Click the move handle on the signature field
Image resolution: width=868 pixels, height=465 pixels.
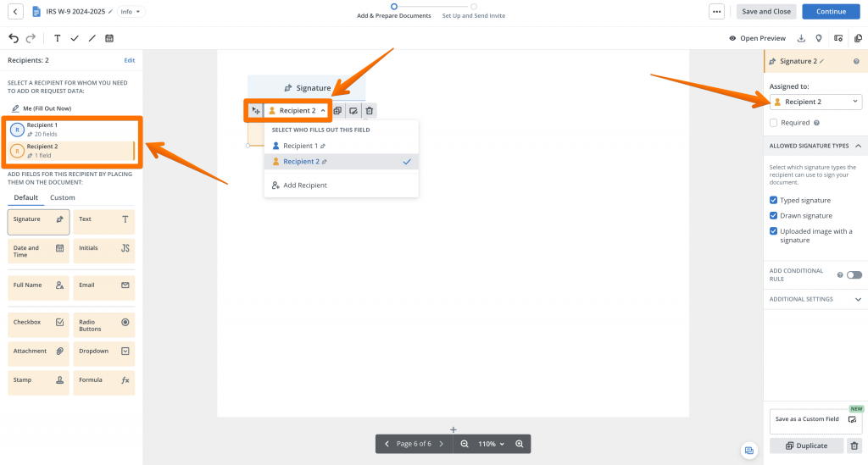[x=255, y=111]
